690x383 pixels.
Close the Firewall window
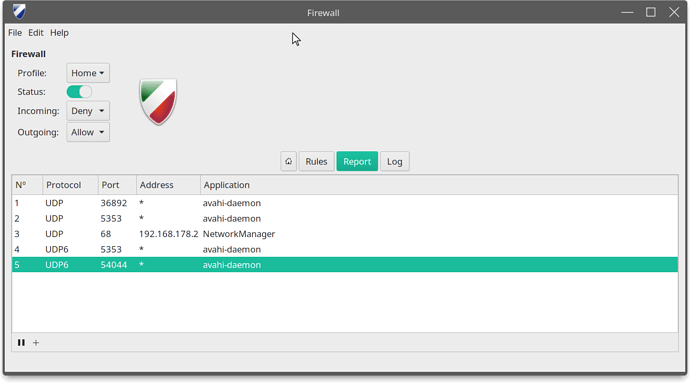(674, 12)
